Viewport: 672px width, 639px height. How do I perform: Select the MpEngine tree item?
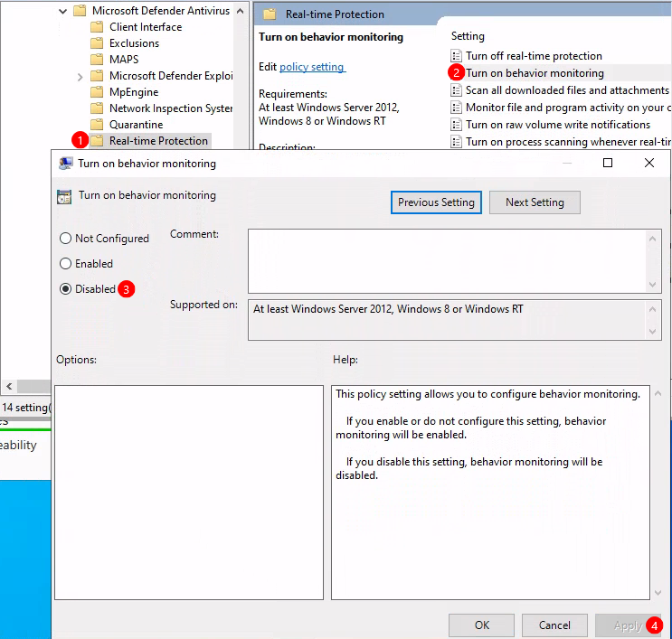tap(134, 92)
